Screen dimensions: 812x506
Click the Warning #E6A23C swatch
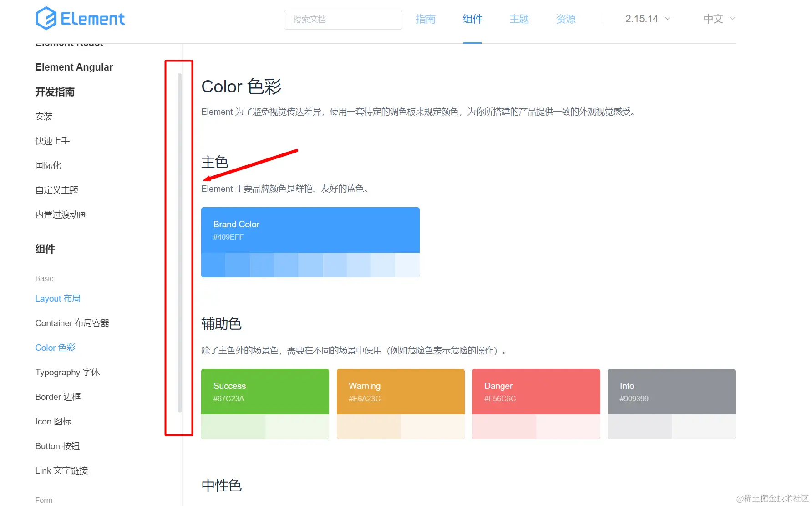click(x=401, y=392)
